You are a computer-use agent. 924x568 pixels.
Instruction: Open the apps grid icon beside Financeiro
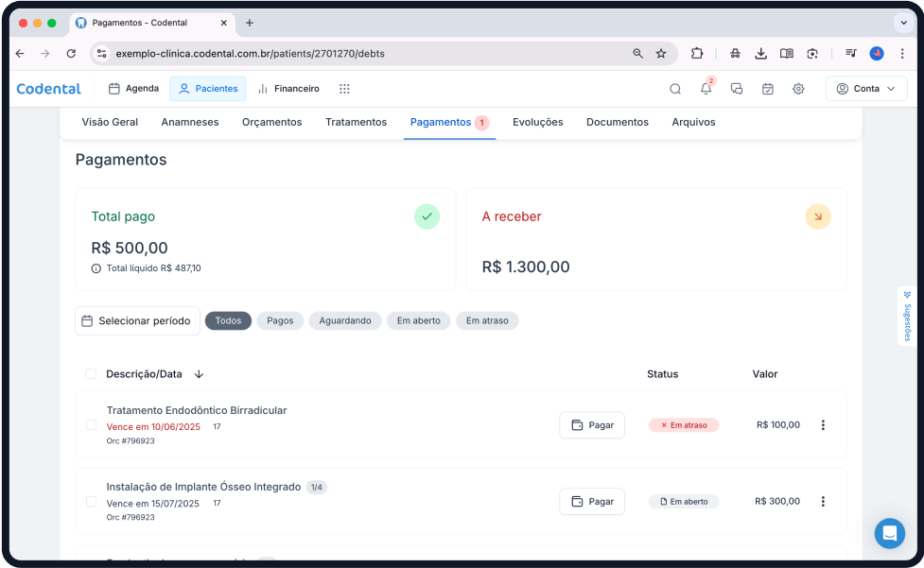click(344, 89)
